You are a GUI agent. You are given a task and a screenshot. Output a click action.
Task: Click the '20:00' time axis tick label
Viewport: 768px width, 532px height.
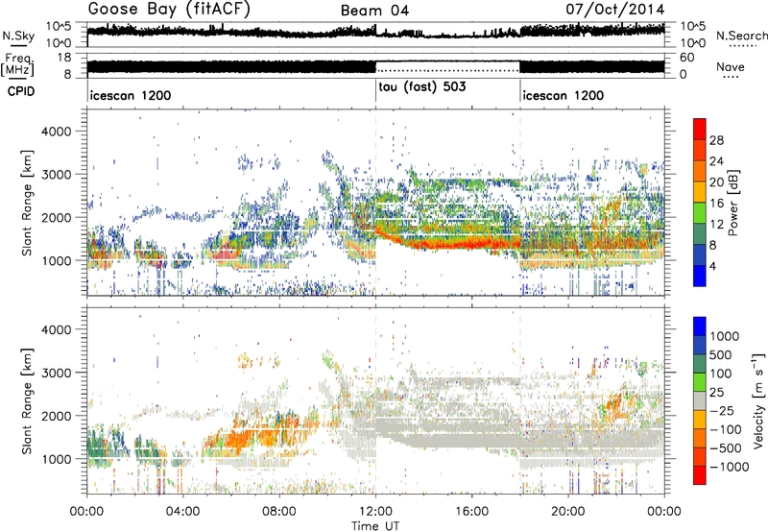click(x=568, y=512)
